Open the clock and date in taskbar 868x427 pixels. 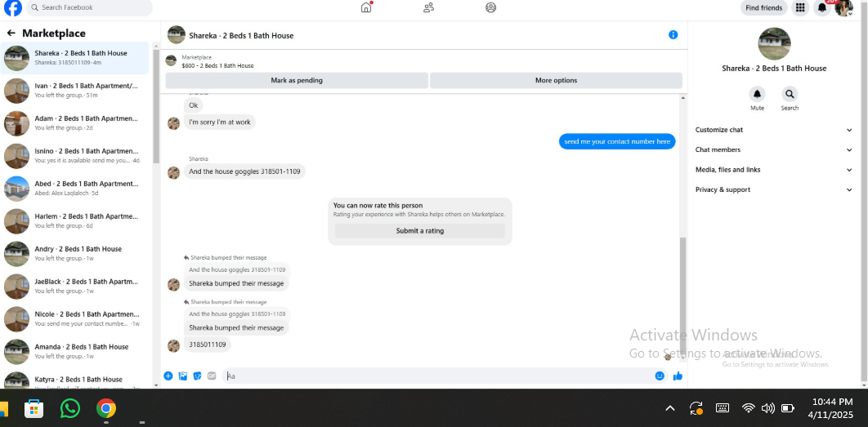pyautogui.click(x=833, y=408)
